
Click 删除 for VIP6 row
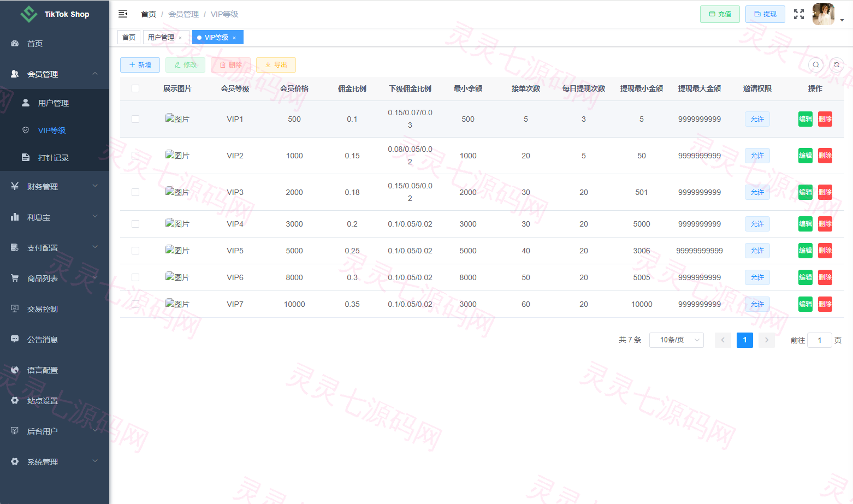coord(825,277)
